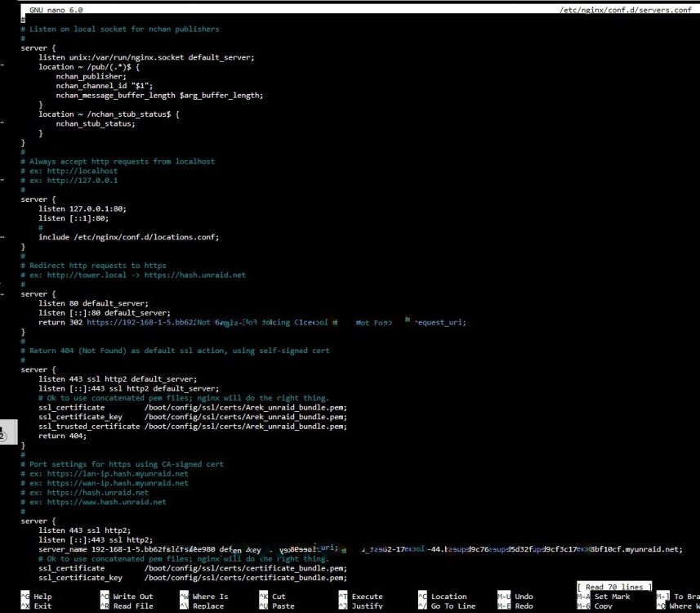Screen dimensions: 700x613
Task: Click the 'return 302' redirect line
Action: pos(252,322)
